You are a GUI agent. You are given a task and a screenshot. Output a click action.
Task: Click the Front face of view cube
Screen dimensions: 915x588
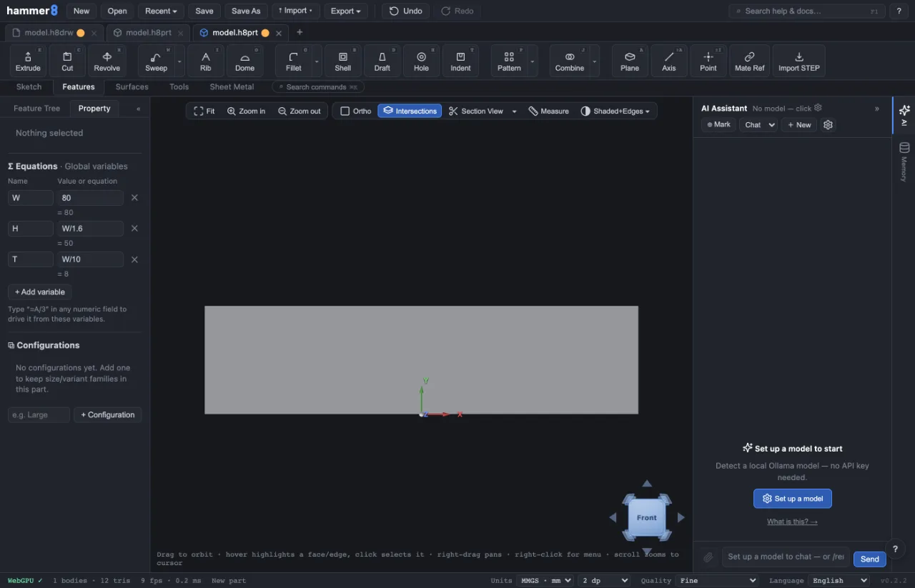(x=647, y=517)
